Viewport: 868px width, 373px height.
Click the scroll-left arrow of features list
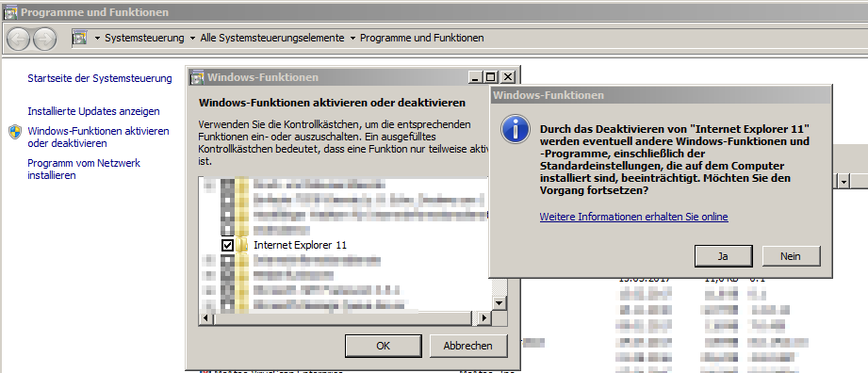click(205, 318)
